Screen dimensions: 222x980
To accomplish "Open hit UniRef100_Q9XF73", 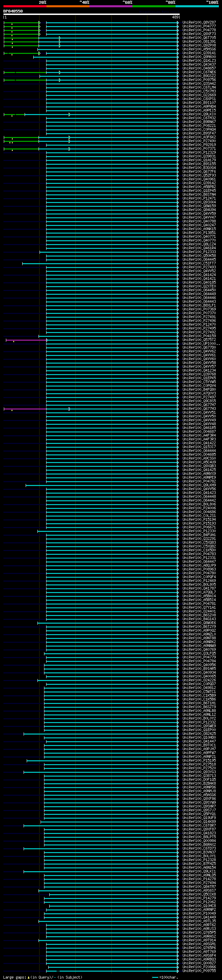I will pos(199,34).
